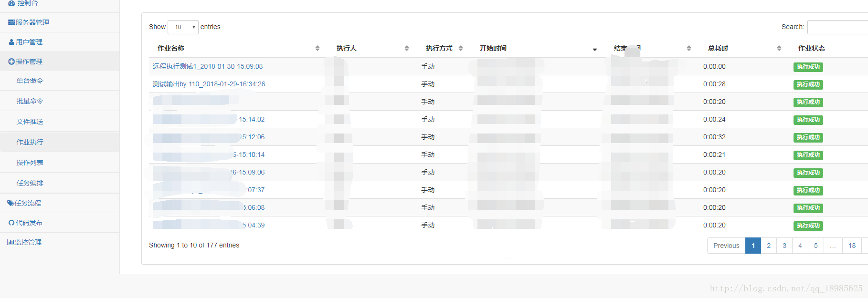The width and height of the screenshot is (868, 298).
Task: Sort by the job name column arrows
Action: (318, 48)
